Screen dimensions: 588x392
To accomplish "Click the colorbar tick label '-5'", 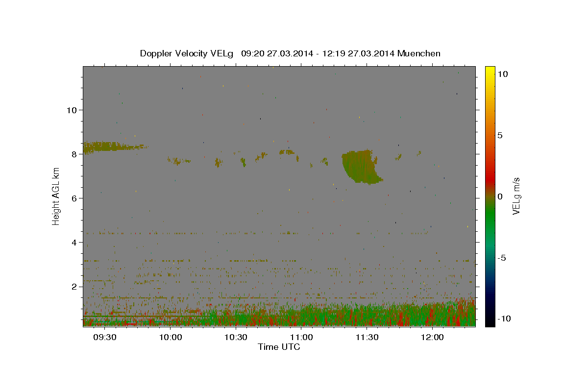I will pyautogui.click(x=501, y=258).
